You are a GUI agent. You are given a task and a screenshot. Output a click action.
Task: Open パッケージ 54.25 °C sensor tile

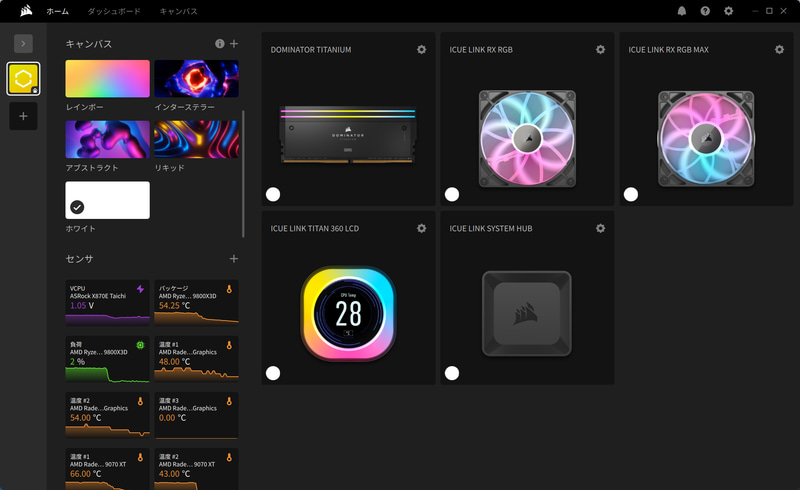click(196, 303)
